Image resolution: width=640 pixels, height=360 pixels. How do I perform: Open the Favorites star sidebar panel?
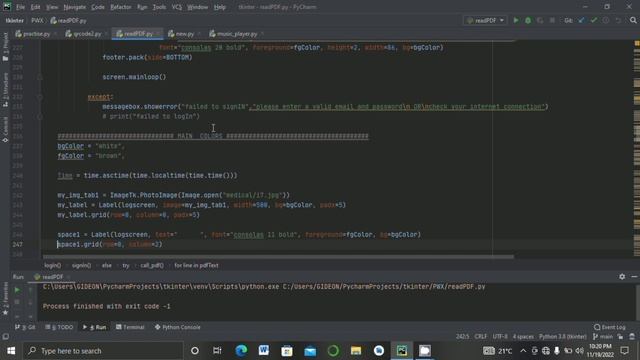point(5,300)
